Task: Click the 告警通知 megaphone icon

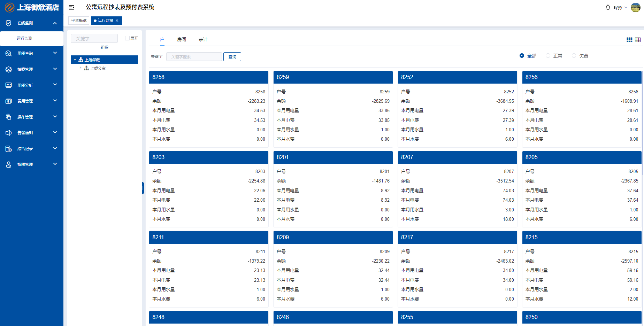Action: [9, 133]
